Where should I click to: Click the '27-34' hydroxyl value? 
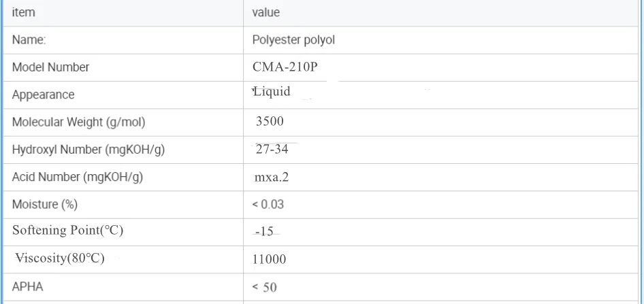pos(272,150)
